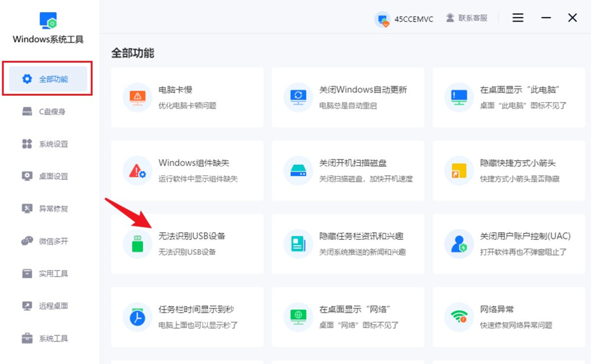
Task: Click the 系统工具 briefcase sidebar icon
Action: tap(27, 339)
